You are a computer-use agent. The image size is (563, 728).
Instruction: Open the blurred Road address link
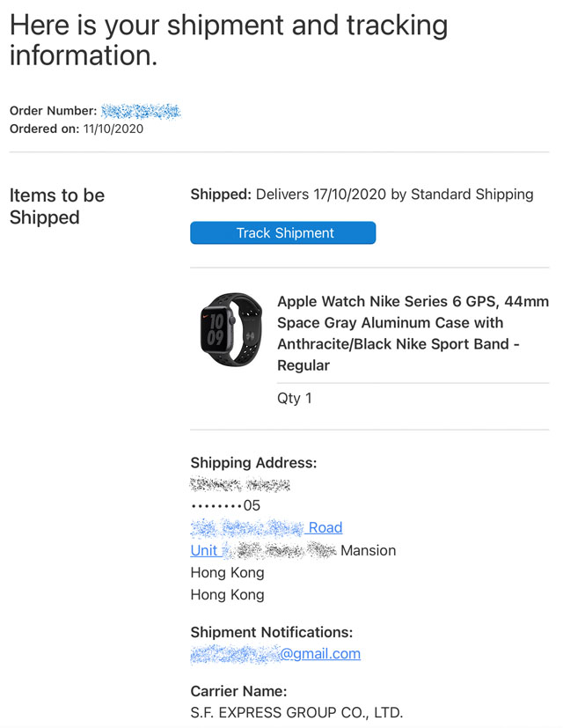[x=267, y=527]
